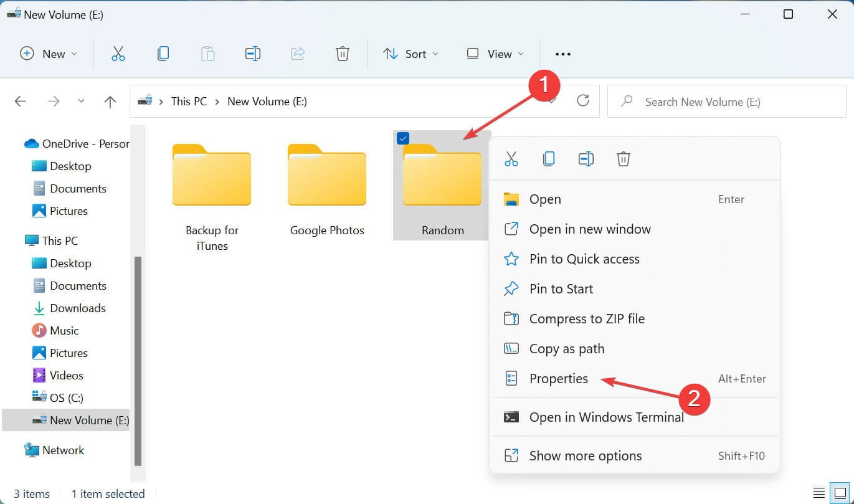Open Music in the sidebar
The image size is (854, 504).
[55, 331]
